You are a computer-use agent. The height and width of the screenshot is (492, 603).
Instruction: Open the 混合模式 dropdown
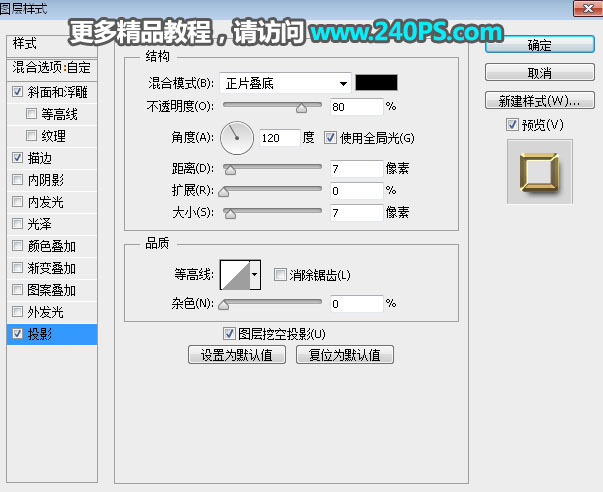point(286,83)
